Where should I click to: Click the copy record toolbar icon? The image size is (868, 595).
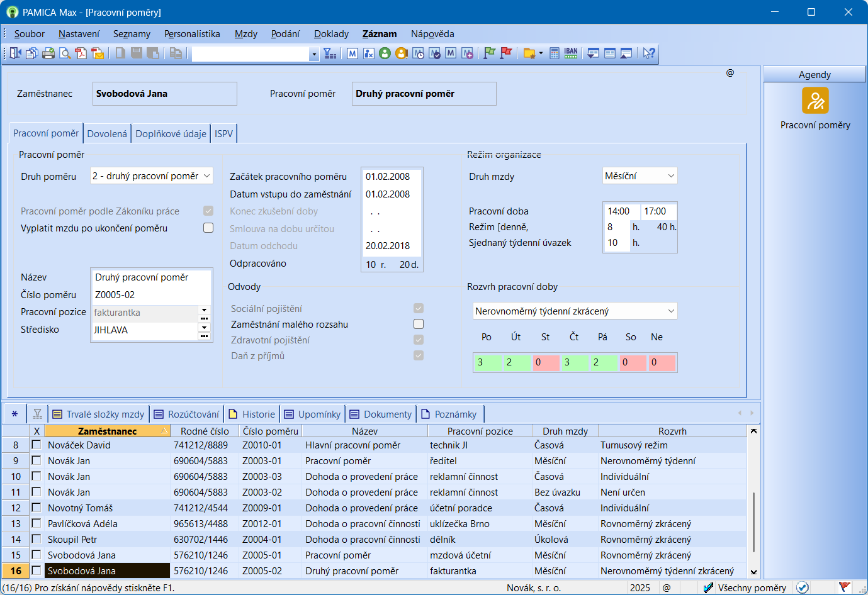click(32, 53)
